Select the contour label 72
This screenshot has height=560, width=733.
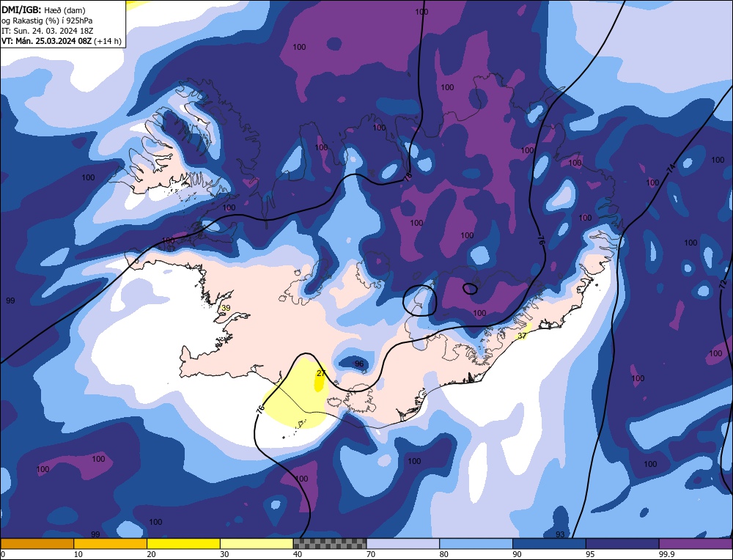(723, 283)
